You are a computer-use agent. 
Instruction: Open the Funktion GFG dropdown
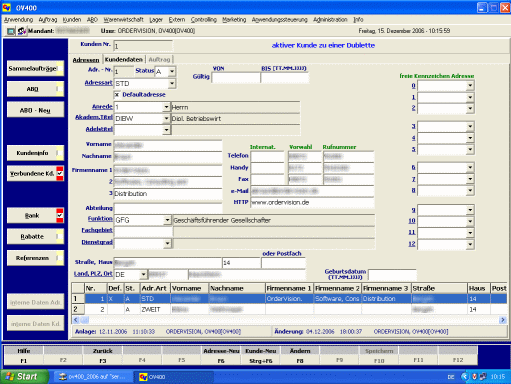coord(167,220)
